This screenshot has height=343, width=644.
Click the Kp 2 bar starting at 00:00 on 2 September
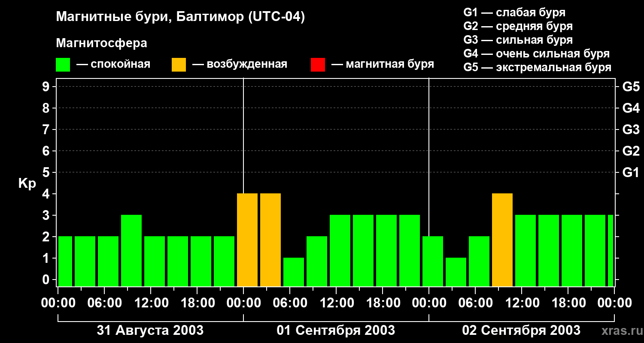coord(433,261)
